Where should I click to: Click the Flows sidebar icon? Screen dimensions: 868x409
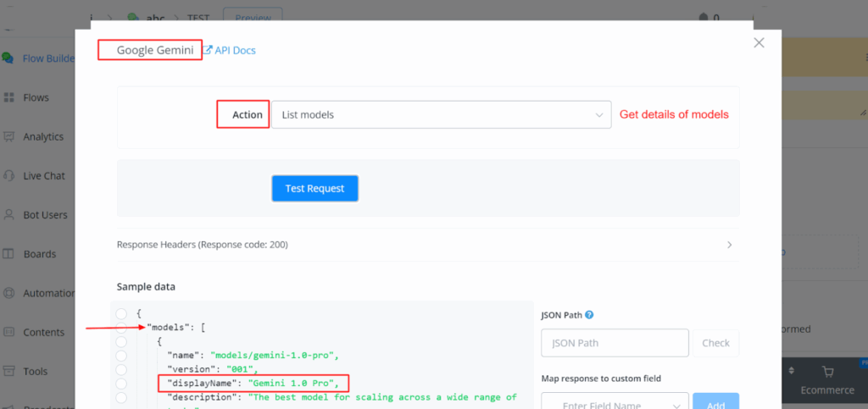point(8,97)
